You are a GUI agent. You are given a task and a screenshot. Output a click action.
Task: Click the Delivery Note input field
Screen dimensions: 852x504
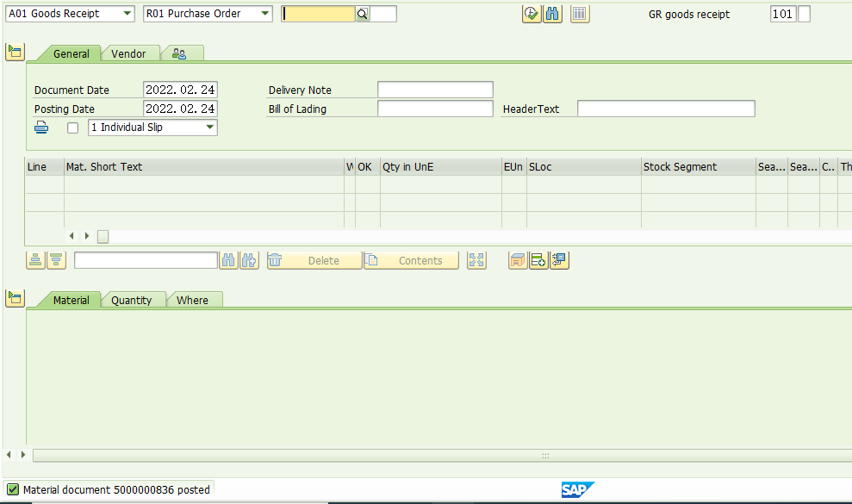pos(435,90)
